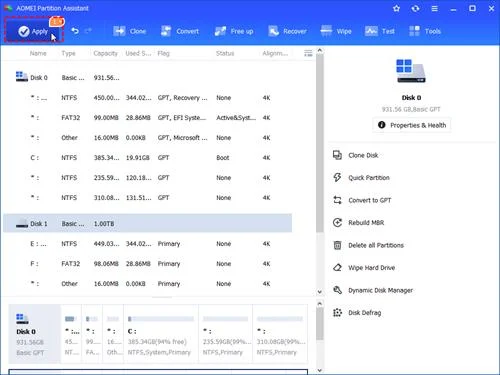Choose Clone Disk from the side panel
This screenshot has width=500, height=375.
[356, 155]
